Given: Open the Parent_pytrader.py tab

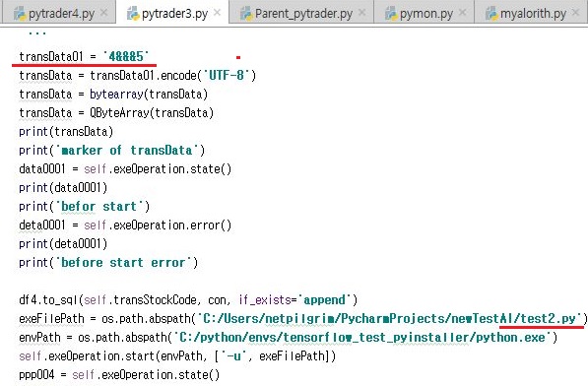Looking at the screenshot, I should 301,13.
